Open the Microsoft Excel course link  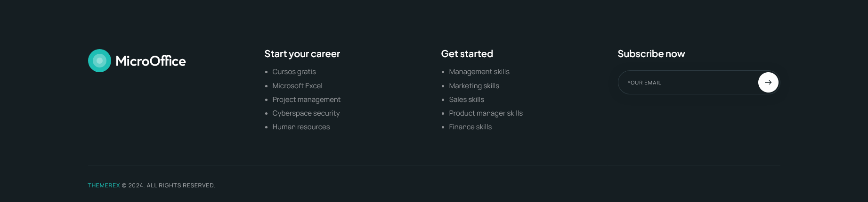pyautogui.click(x=297, y=86)
